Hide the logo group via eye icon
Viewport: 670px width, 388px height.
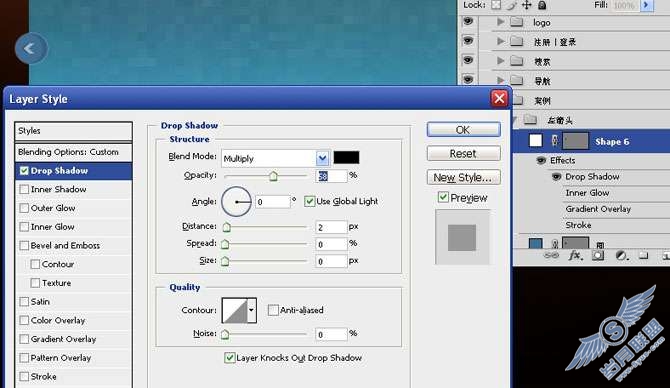tap(468, 21)
